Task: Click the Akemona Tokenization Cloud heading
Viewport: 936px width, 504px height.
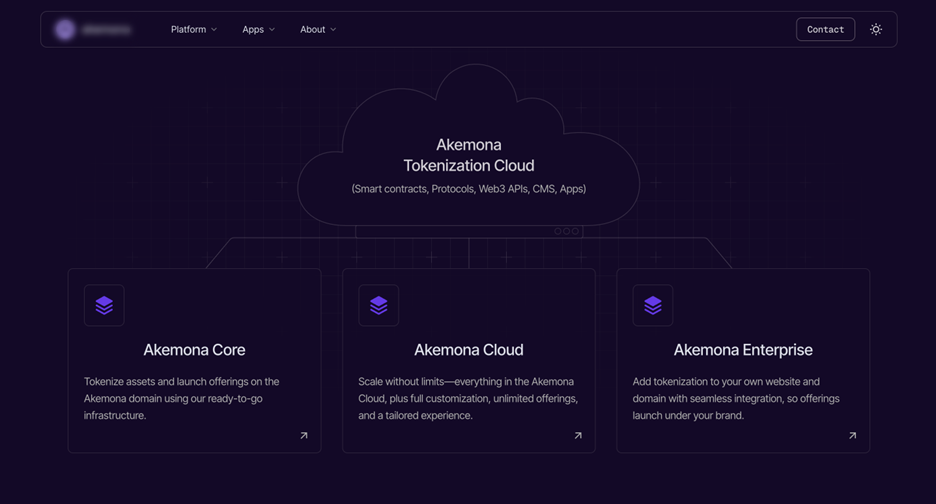Action: tap(468, 155)
